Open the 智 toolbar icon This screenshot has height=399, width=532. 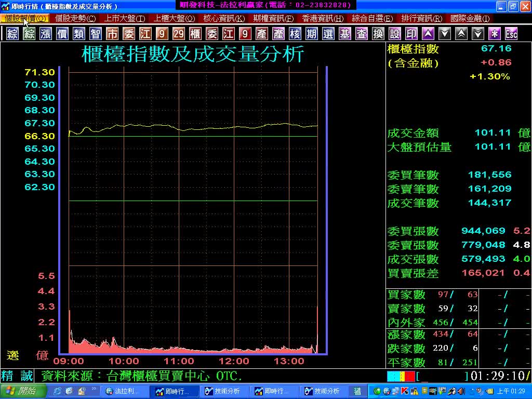[x=96, y=34]
